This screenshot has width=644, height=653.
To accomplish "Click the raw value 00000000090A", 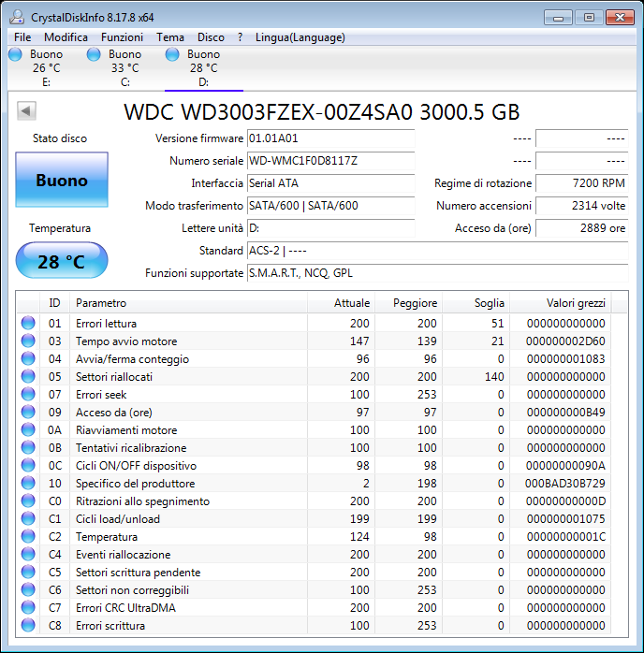I will 565,466.
